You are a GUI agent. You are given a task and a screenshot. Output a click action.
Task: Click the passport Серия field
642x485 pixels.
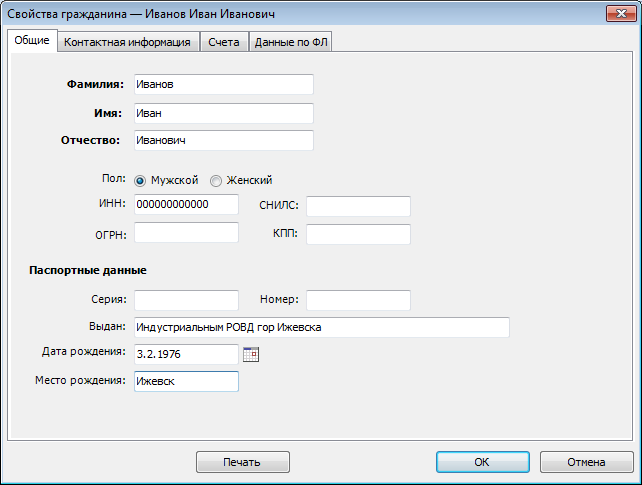pyautogui.click(x=186, y=300)
